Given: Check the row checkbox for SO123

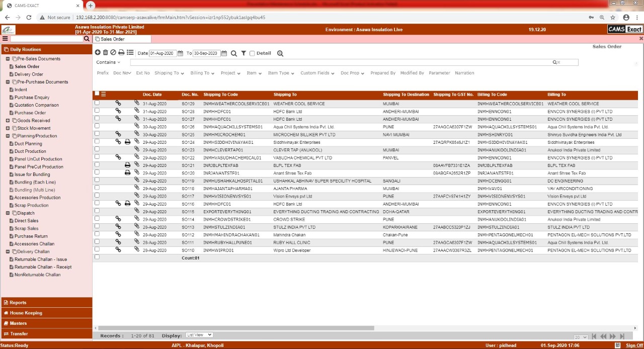Looking at the screenshot, I should pyautogui.click(x=97, y=149).
